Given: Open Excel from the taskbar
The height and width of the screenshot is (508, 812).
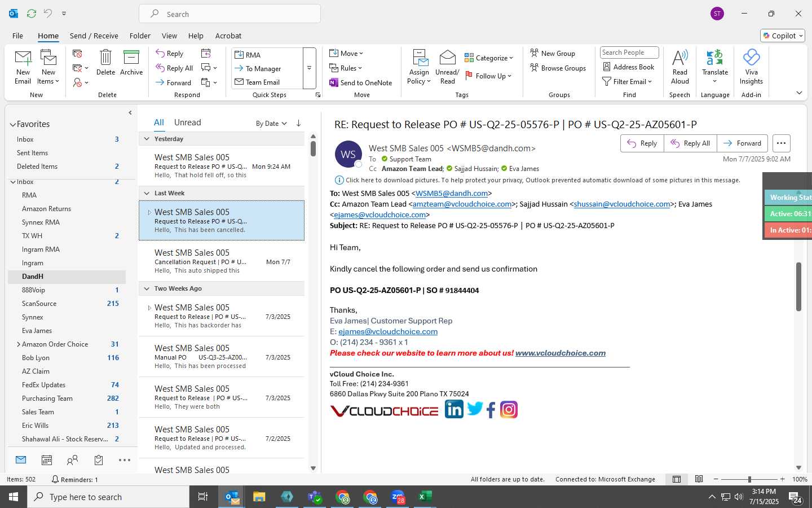Looking at the screenshot, I should 425,497.
